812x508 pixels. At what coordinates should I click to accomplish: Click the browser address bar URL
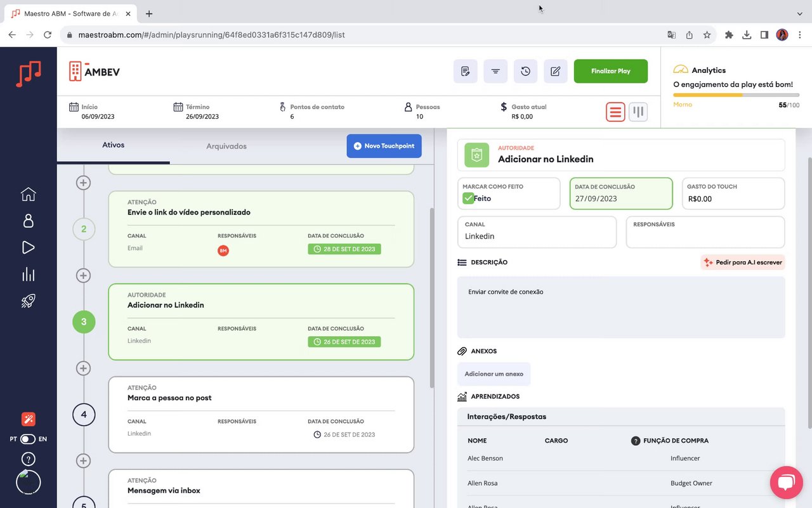pos(211,35)
